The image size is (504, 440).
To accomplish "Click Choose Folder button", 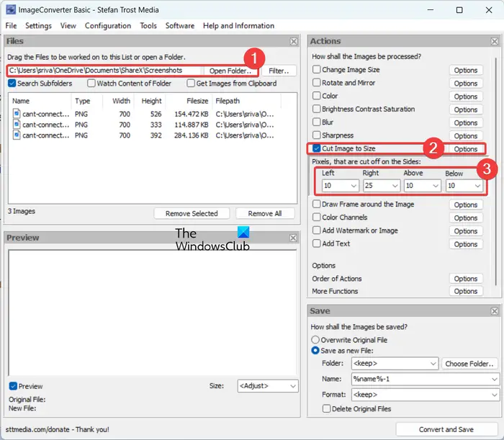I will click(469, 364).
